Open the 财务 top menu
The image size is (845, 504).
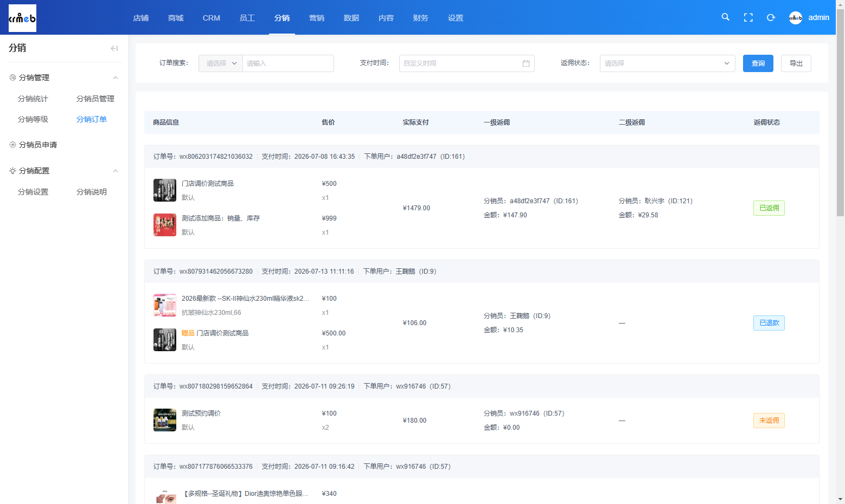[420, 18]
